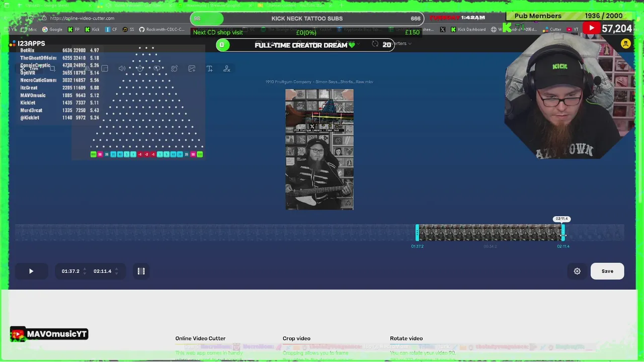Open the Rotate video footer link
The image size is (644, 362).
click(x=406, y=338)
